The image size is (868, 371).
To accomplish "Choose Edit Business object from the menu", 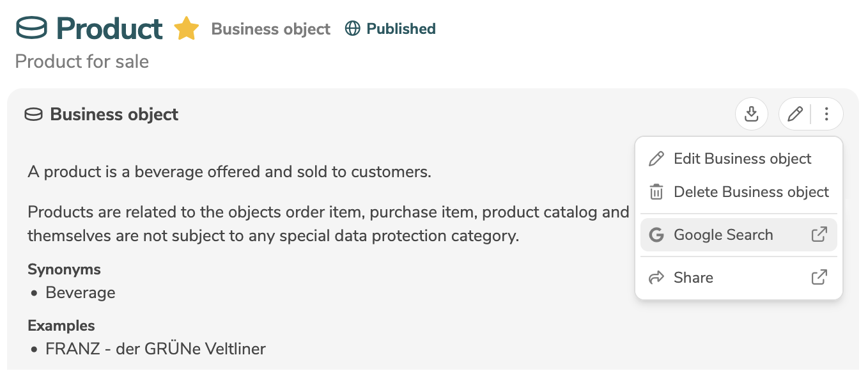I will (742, 158).
